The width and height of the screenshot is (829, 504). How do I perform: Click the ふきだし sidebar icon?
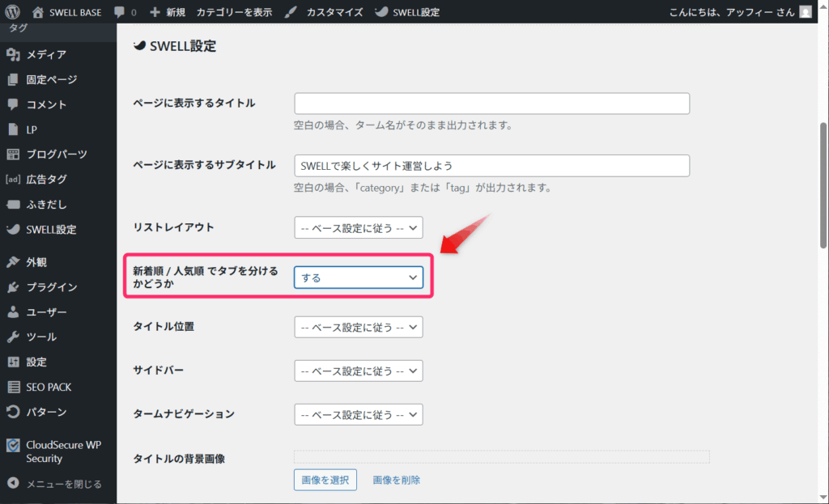tap(13, 205)
